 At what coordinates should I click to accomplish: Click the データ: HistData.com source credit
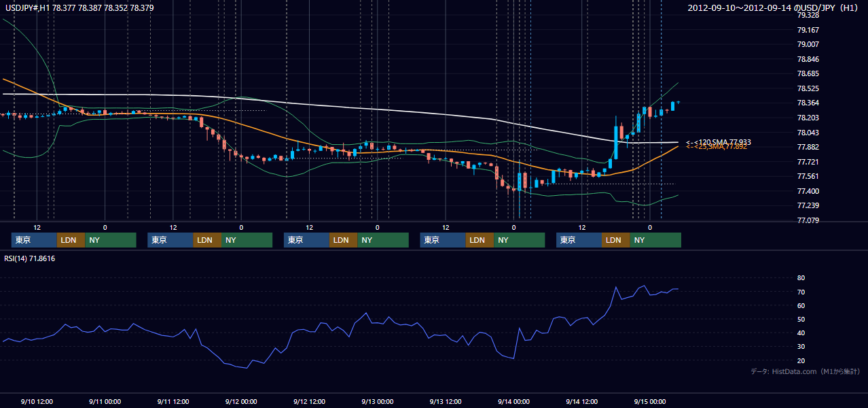(x=805, y=372)
